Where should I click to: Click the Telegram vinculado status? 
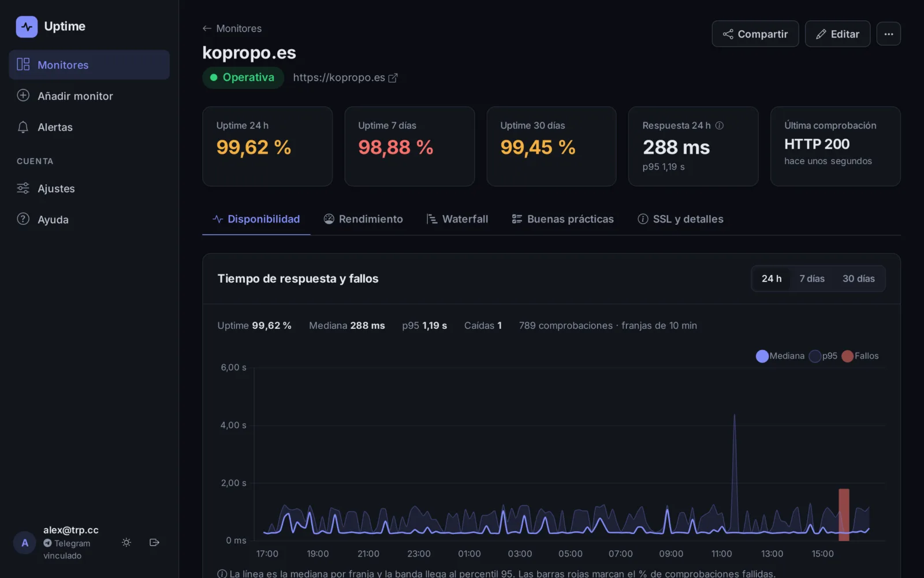67,549
